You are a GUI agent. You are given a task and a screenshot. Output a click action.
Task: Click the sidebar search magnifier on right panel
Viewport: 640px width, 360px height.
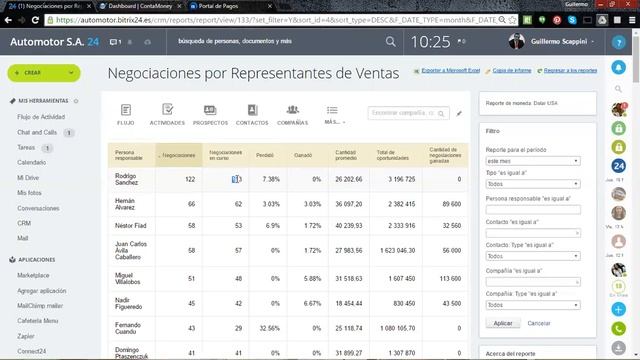point(618,89)
